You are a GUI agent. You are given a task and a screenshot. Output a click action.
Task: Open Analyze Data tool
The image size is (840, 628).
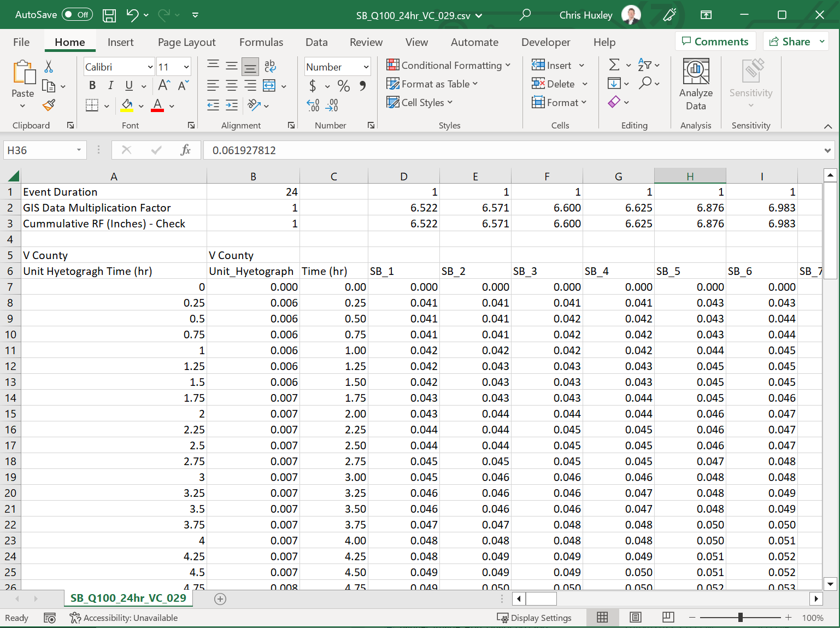(696, 85)
